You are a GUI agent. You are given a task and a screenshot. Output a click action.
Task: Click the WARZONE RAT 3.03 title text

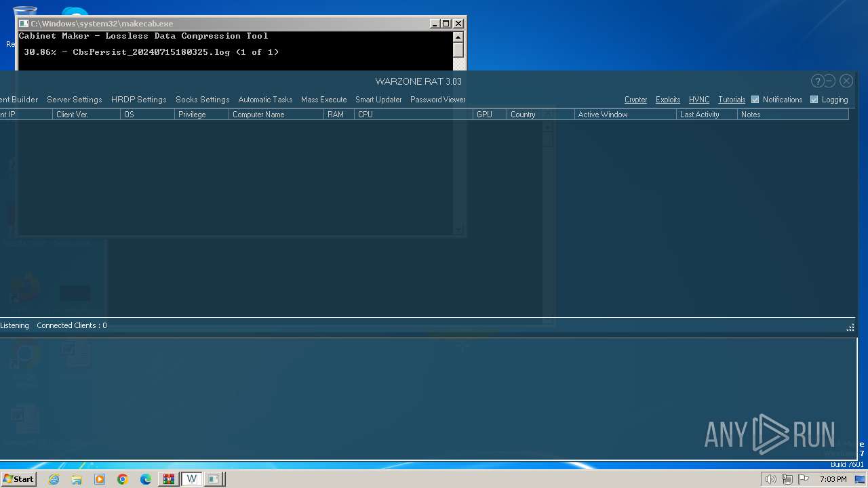[x=418, y=81]
